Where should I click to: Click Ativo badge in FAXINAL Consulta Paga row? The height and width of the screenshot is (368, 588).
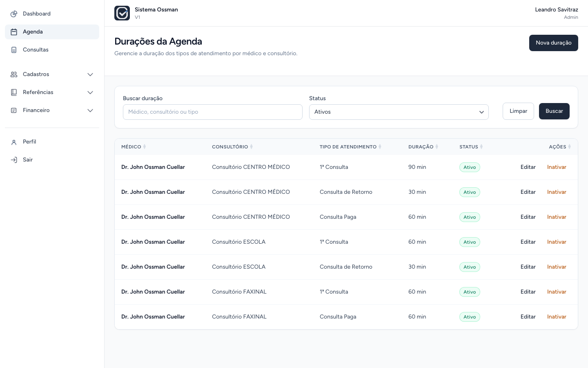470,317
